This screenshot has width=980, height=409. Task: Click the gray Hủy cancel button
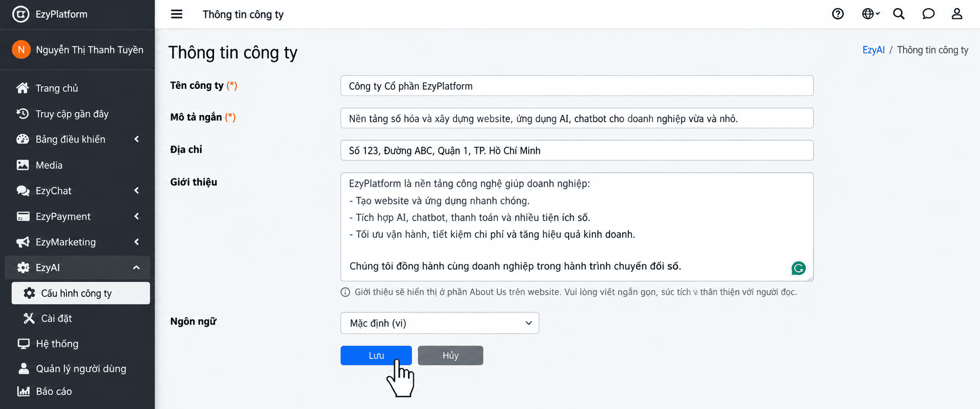point(450,355)
